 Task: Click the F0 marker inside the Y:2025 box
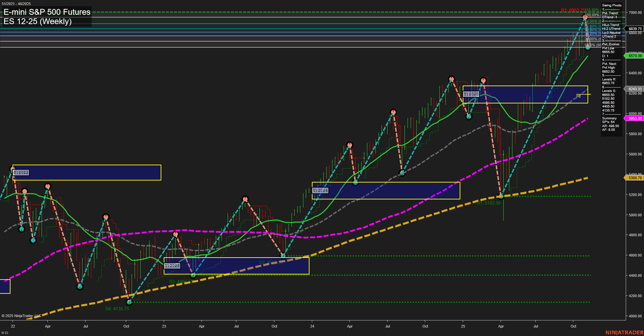tap(579, 96)
